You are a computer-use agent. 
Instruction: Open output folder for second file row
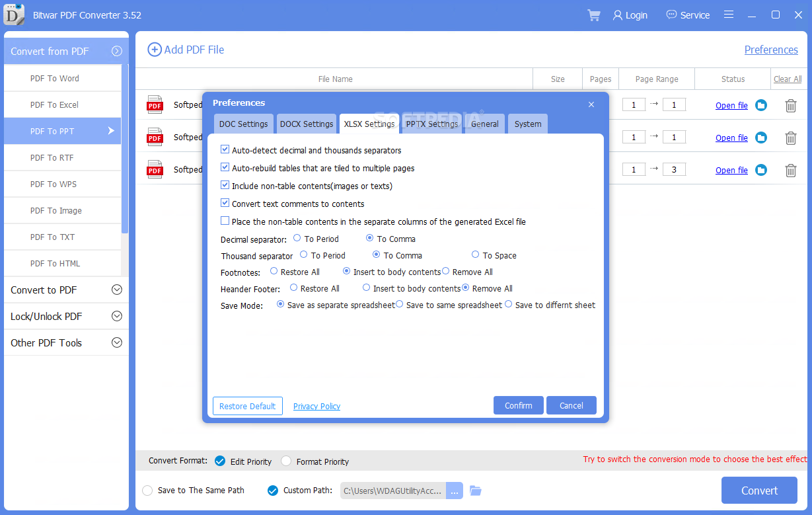(761, 138)
